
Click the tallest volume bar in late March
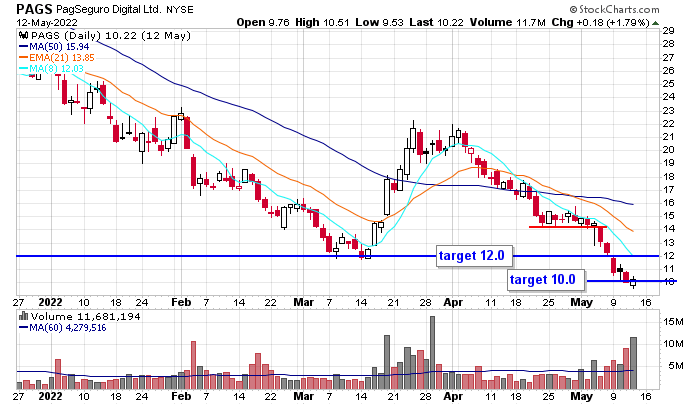click(432, 353)
